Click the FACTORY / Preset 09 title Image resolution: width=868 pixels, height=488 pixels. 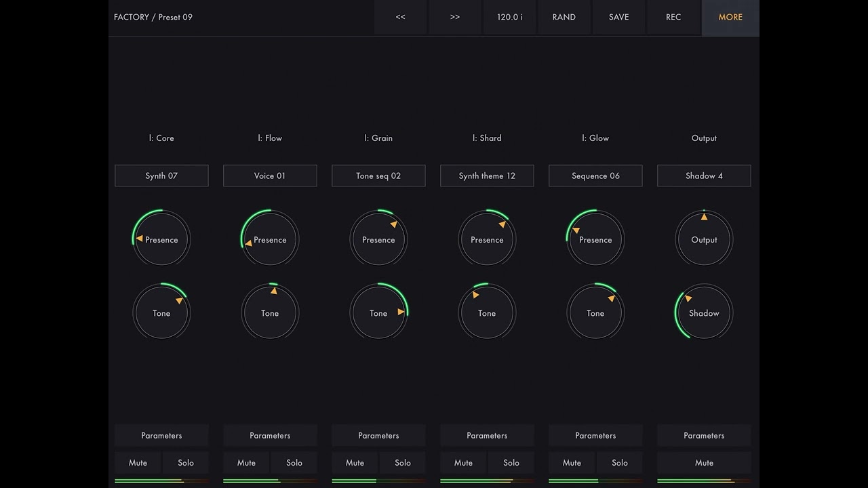(x=153, y=17)
